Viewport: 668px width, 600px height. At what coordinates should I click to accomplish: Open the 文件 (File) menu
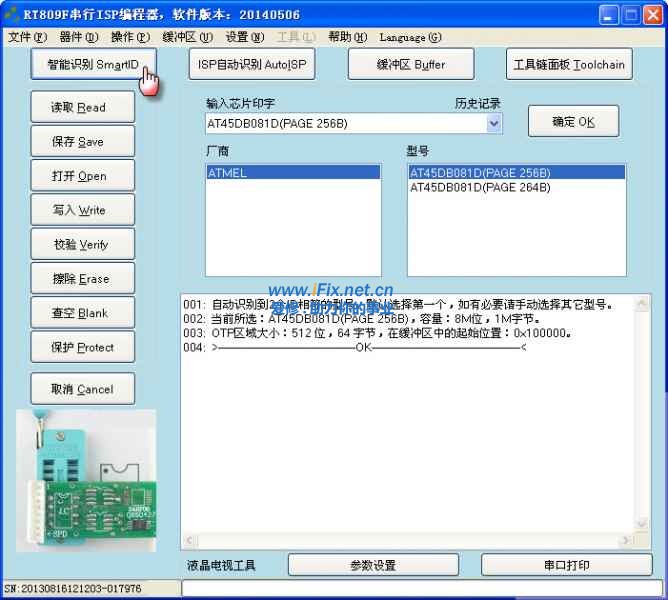pos(26,37)
